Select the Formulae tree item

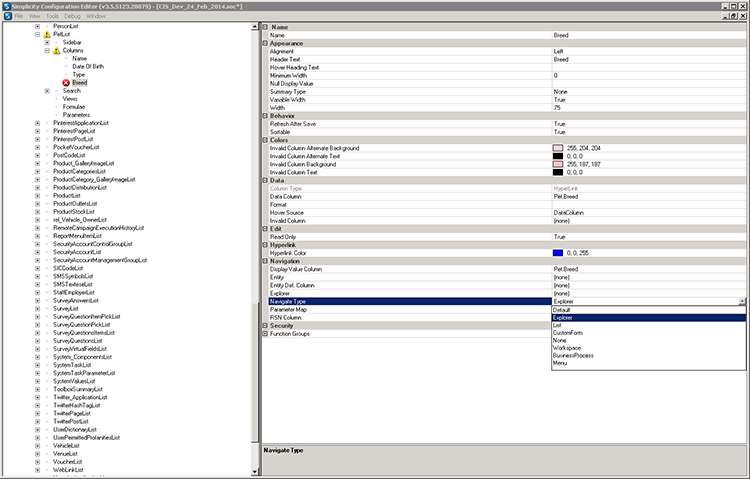pos(74,107)
